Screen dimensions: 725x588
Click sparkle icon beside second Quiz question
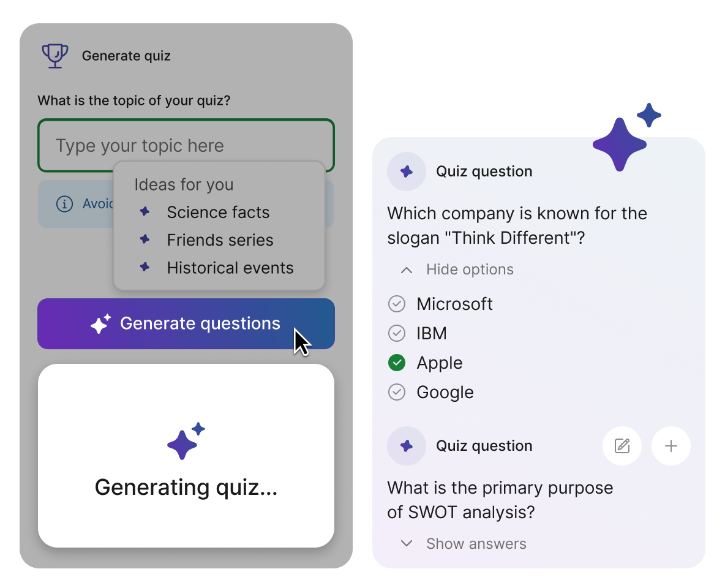coord(407,446)
